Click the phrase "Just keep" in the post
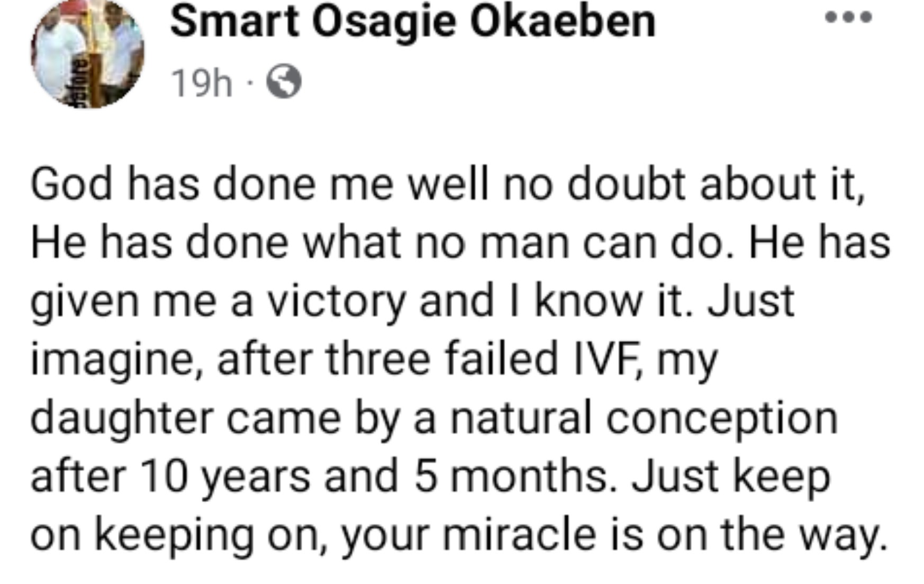The width and height of the screenshot is (924, 584). [x=731, y=476]
